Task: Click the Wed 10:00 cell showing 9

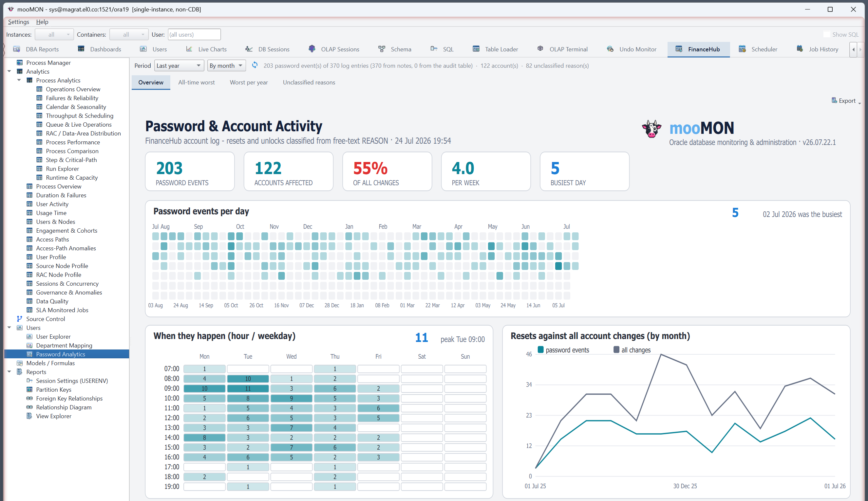Action: 291,399
